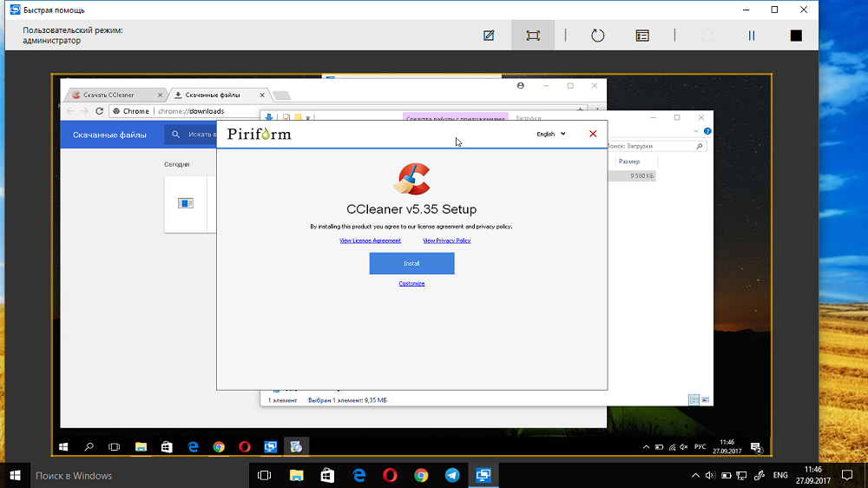Close the Скачанные файлы tab

[262, 96]
